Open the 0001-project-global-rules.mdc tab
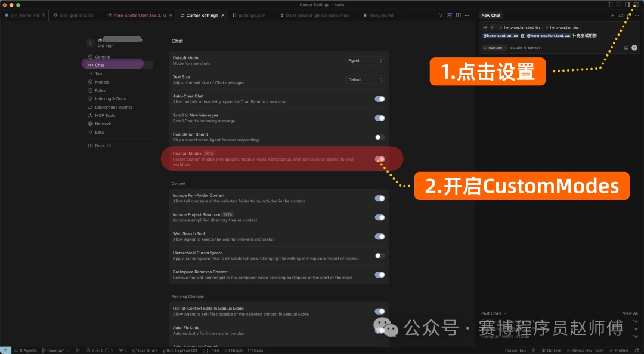This screenshot has width=644, height=354. 317,15
